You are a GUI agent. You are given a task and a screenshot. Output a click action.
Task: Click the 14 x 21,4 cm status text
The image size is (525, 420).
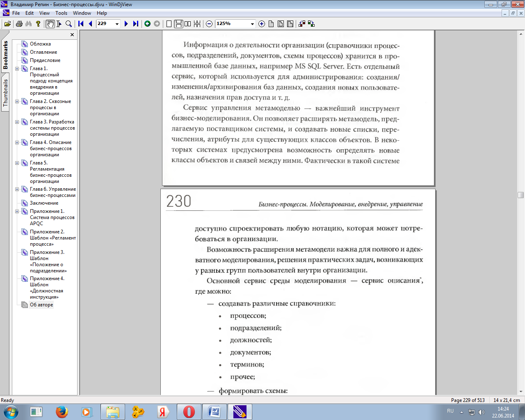pos(507,400)
